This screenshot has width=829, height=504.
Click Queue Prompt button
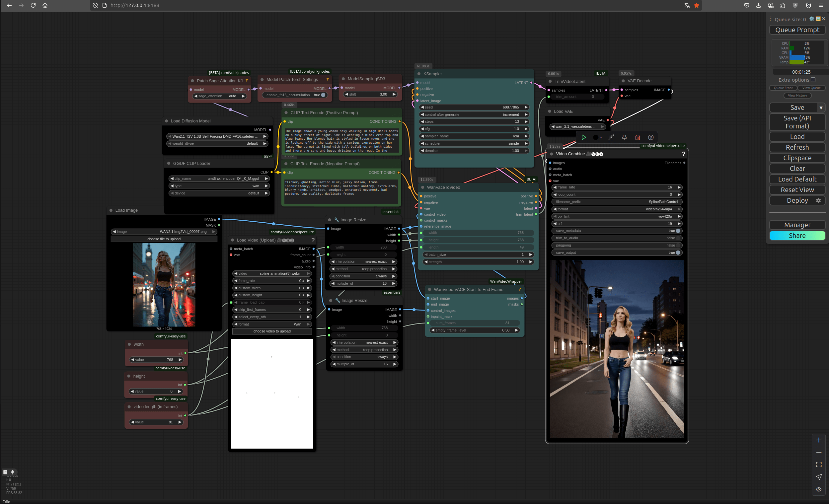coord(797,30)
